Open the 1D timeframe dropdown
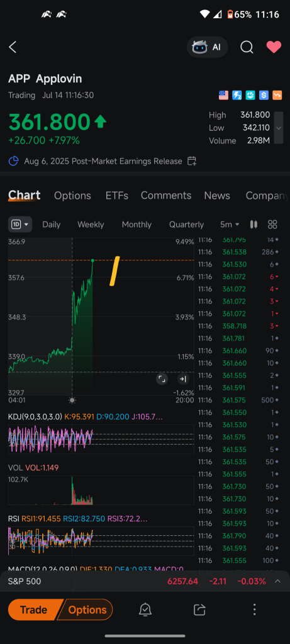This screenshot has width=290, height=644. pyautogui.click(x=20, y=225)
